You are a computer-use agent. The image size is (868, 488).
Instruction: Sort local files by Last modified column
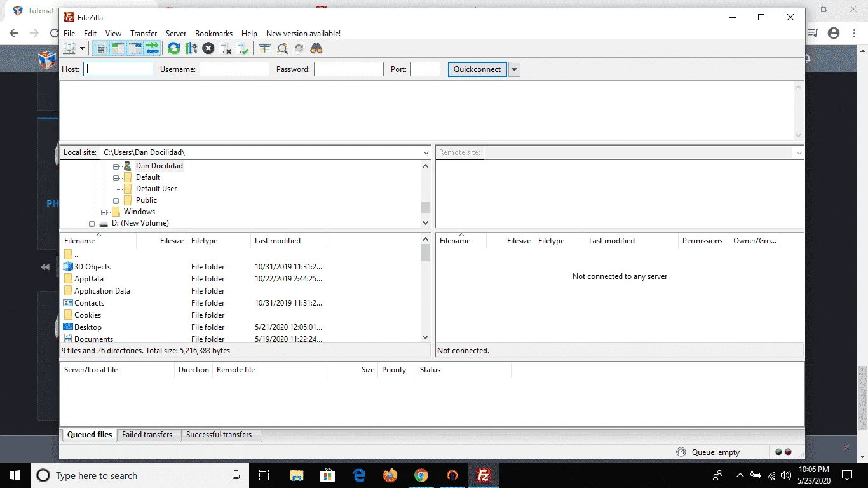(288, 241)
